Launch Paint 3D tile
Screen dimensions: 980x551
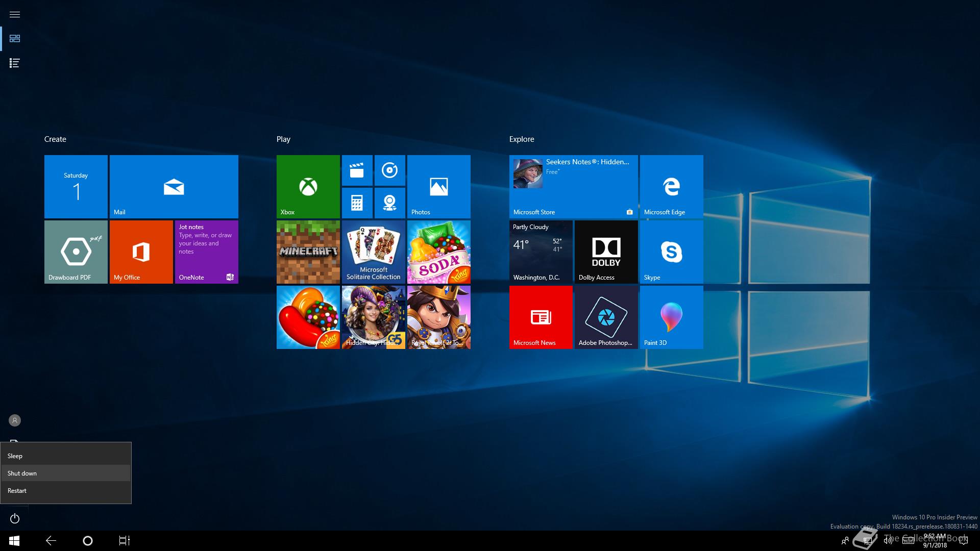tap(672, 317)
